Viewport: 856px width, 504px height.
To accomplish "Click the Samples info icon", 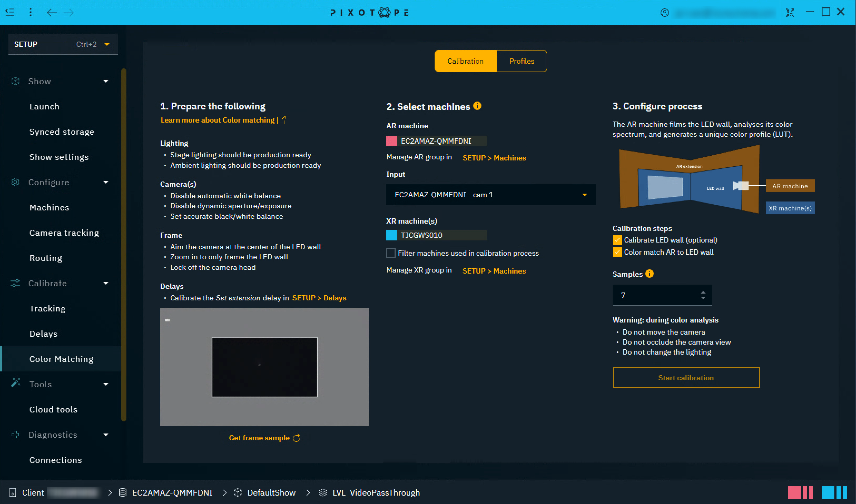I will (649, 274).
